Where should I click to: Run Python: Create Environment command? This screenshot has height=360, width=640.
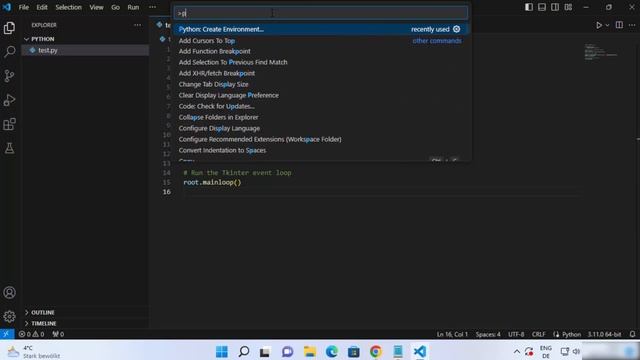321,29
